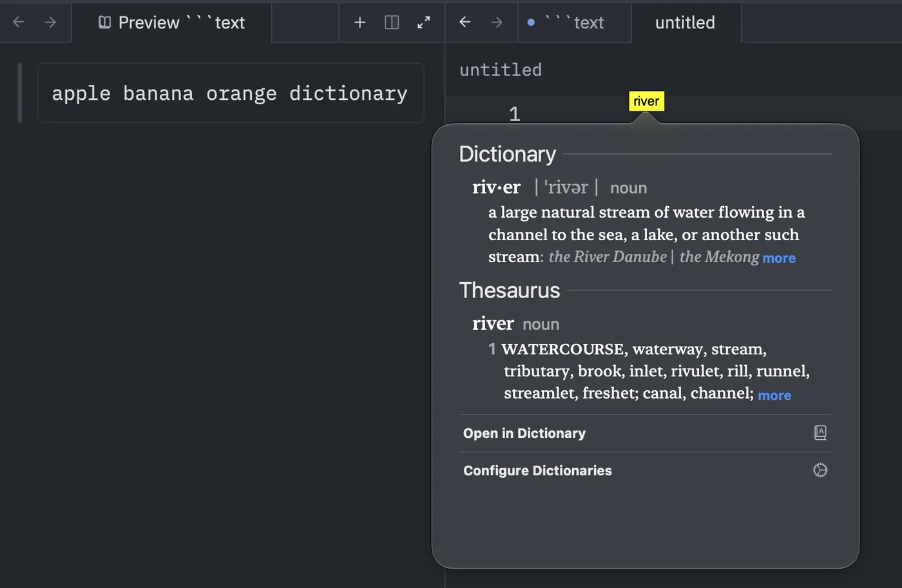Click the Dictionary section heading
This screenshot has height=588, width=902.
pyautogui.click(x=508, y=154)
